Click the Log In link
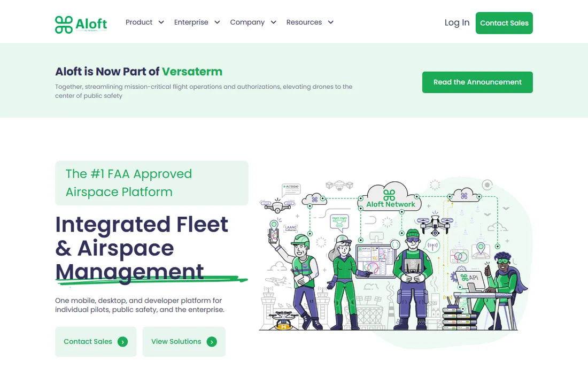Viewport: 588px width, 368px height. pos(457,22)
